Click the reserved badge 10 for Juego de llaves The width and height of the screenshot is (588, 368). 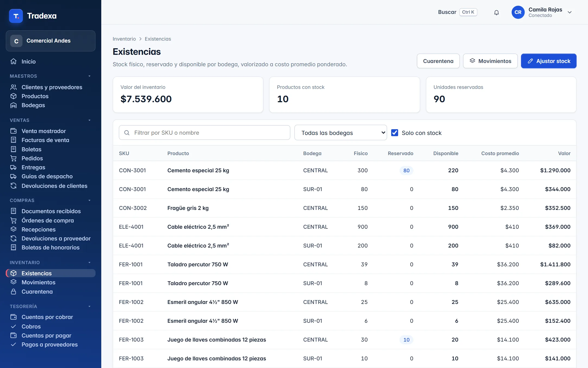(406, 340)
